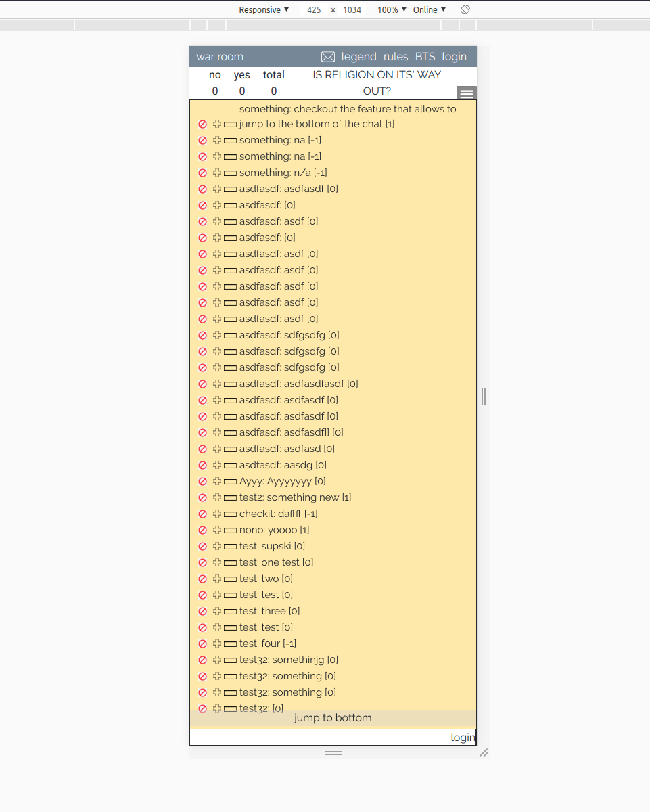Click message text 'test: supski [0]'
The height and width of the screenshot is (812, 650).
pyautogui.click(x=272, y=546)
